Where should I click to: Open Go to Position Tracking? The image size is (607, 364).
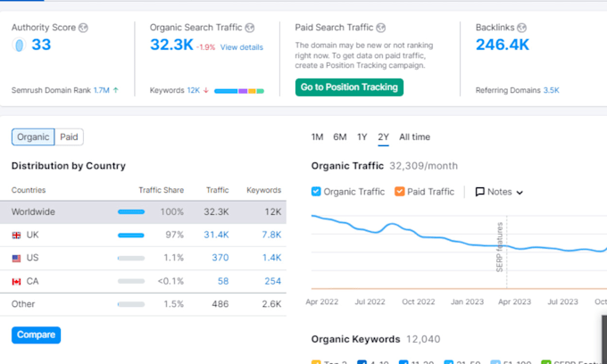pos(349,87)
